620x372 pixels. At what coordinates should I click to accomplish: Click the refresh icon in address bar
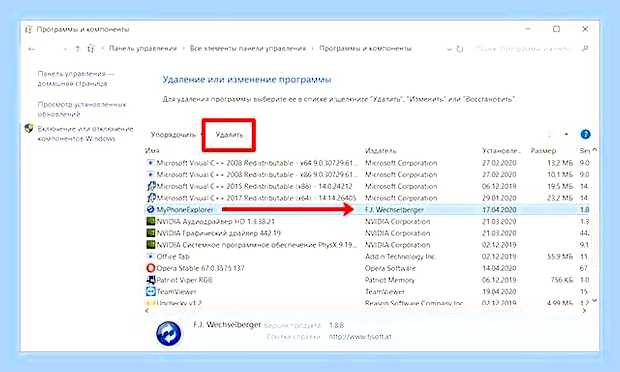point(459,49)
